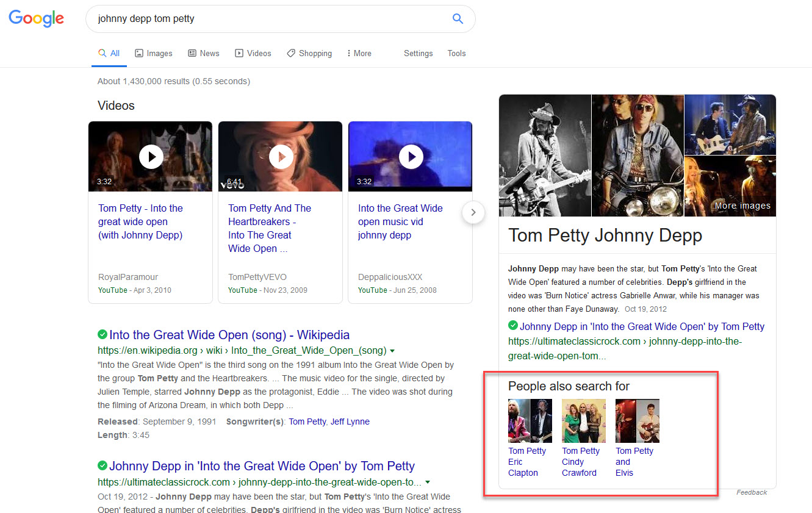Click green checkmark in knowledge panel link
Screen dimensions: 812x513
coord(513,326)
